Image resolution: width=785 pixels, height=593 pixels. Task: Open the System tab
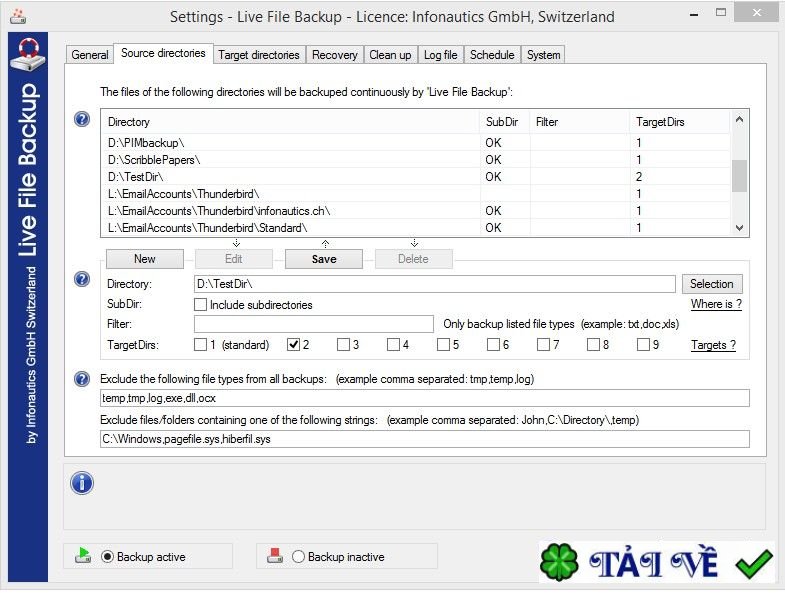coord(543,55)
